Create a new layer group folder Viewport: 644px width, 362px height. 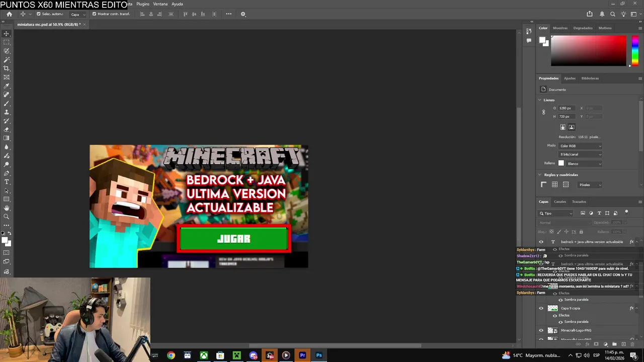tap(614, 344)
